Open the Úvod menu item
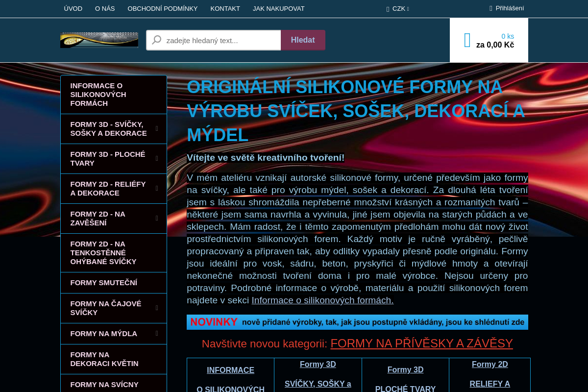The width and height of the screenshot is (588, 392). click(73, 9)
